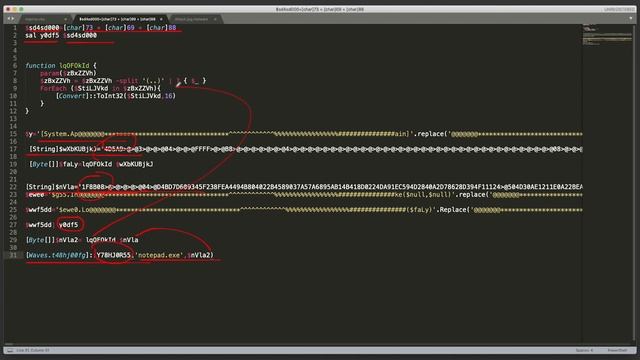Click line number 22 in the gutter
The height and width of the screenshot is (360, 640).
tap(13, 187)
